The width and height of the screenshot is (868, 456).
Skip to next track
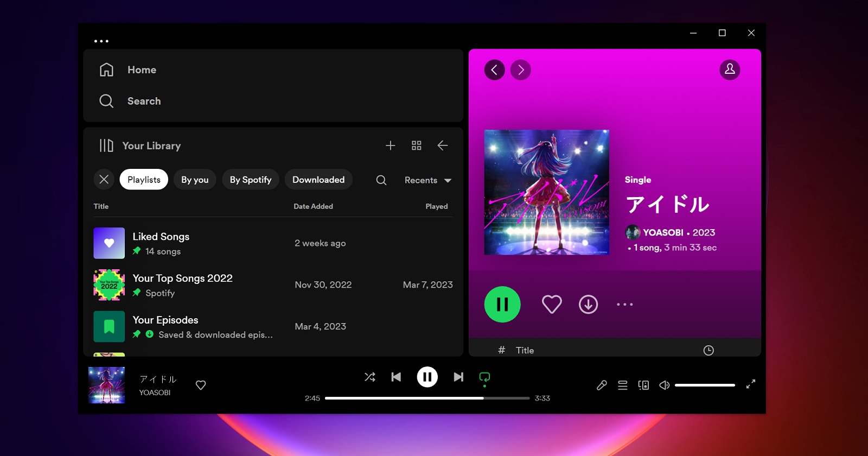pos(458,377)
